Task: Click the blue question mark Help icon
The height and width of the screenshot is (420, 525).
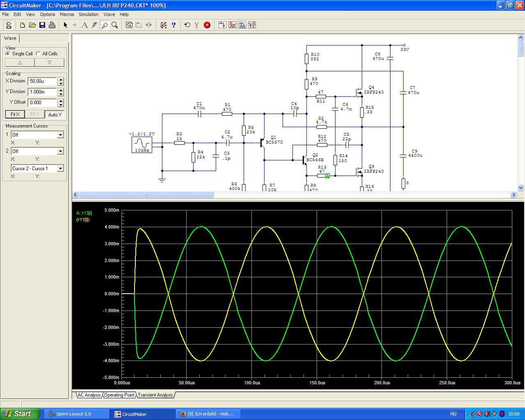Action: (x=173, y=25)
